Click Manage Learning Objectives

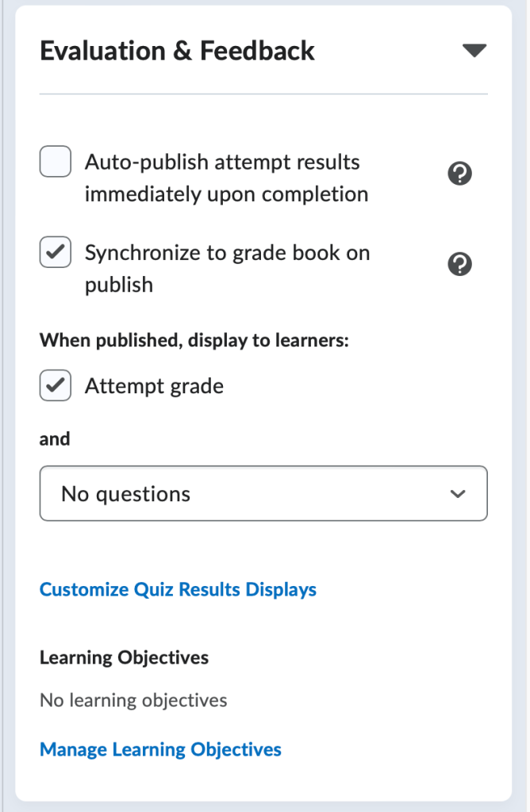160,749
